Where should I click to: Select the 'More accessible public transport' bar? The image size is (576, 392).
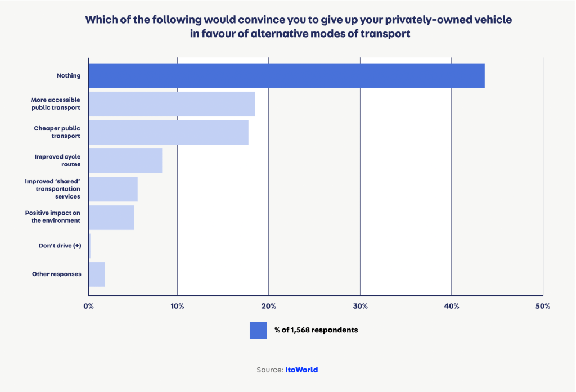pos(172,104)
